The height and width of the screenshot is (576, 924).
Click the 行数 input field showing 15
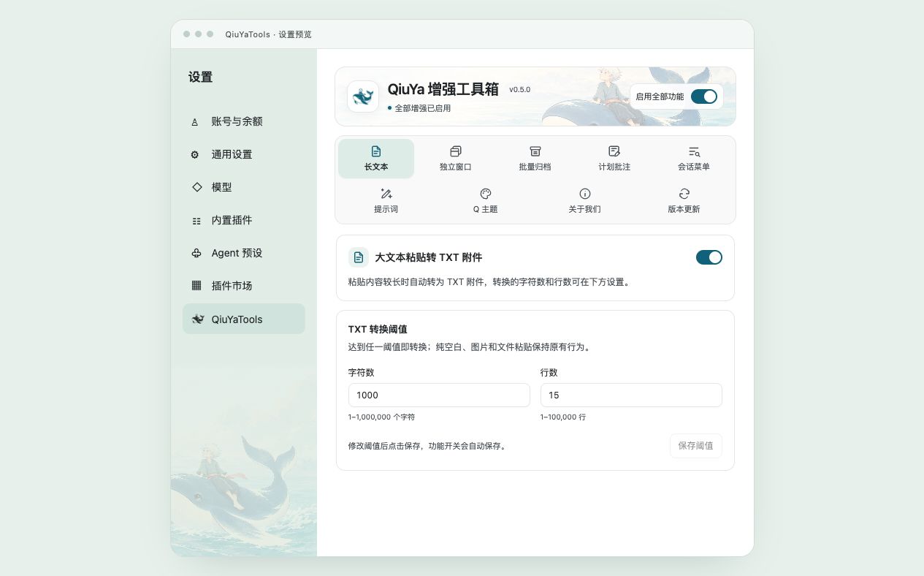(x=631, y=395)
